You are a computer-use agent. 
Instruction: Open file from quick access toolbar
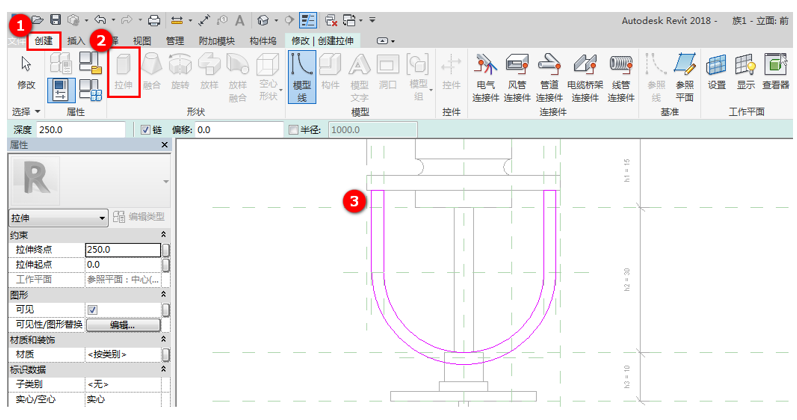[x=38, y=20]
